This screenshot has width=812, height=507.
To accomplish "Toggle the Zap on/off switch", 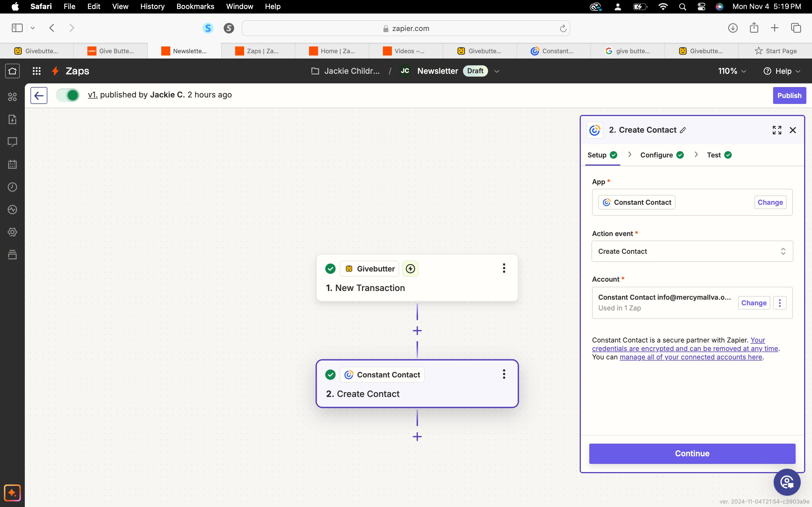I will [x=68, y=95].
